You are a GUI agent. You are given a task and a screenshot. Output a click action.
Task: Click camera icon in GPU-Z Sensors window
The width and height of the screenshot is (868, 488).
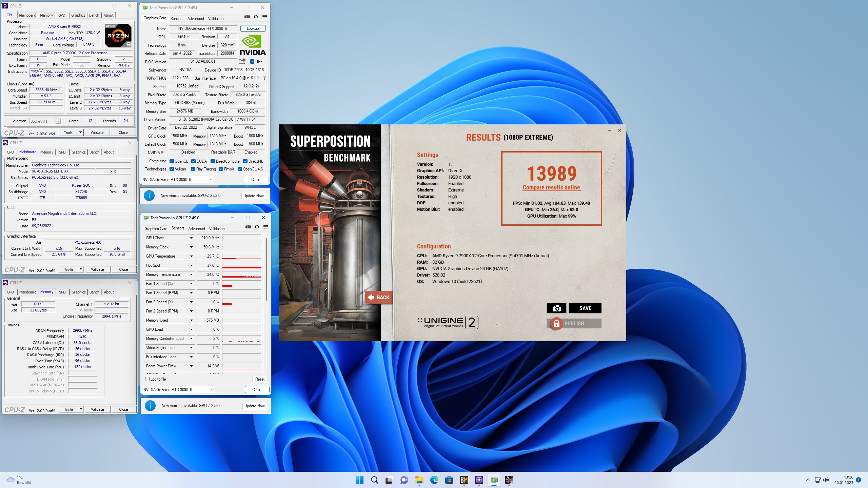(x=248, y=227)
